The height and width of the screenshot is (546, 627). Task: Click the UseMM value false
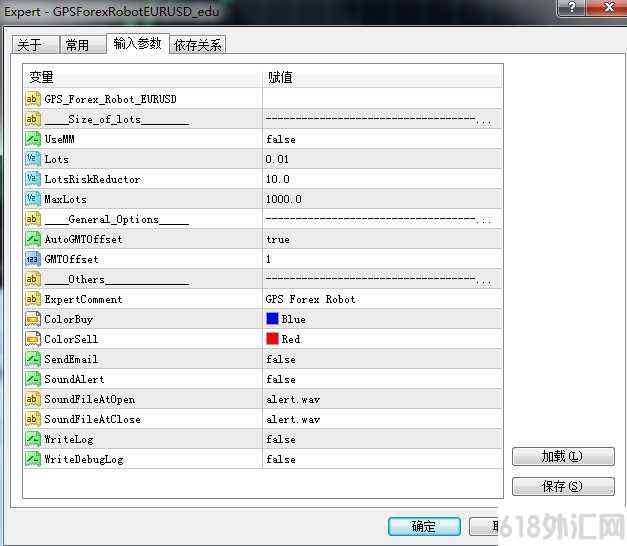pyautogui.click(x=281, y=139)
